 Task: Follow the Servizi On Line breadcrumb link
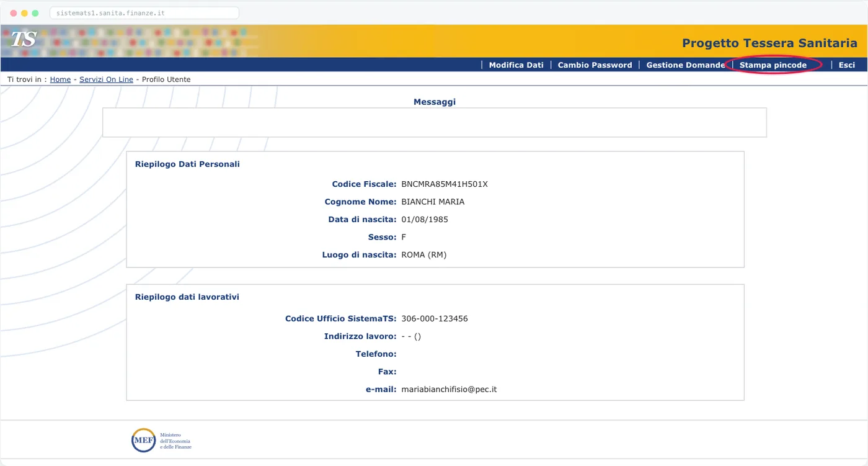pyautogui.click(x=106, y=79)
